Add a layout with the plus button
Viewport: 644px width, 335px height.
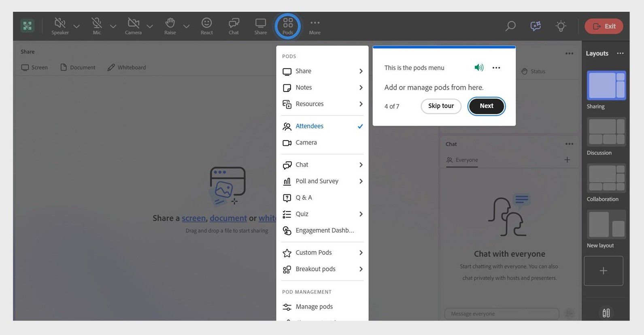(x=604, y=271)
